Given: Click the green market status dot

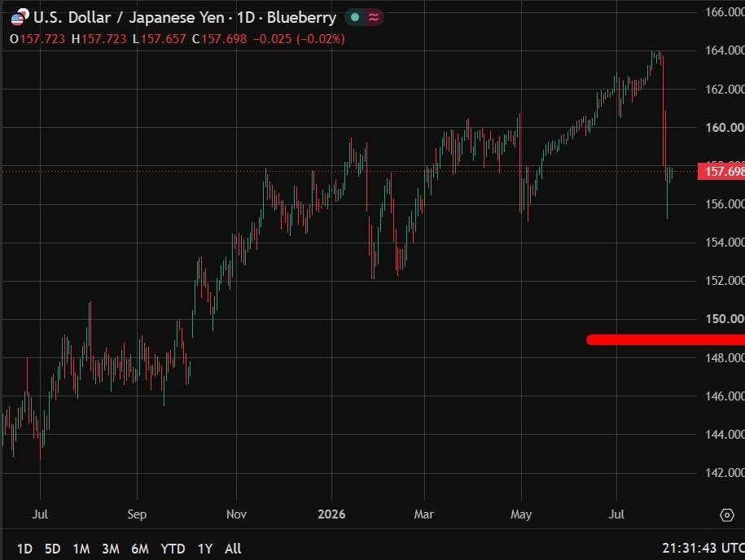Looking at the screenshot, I should click(355, 18).
